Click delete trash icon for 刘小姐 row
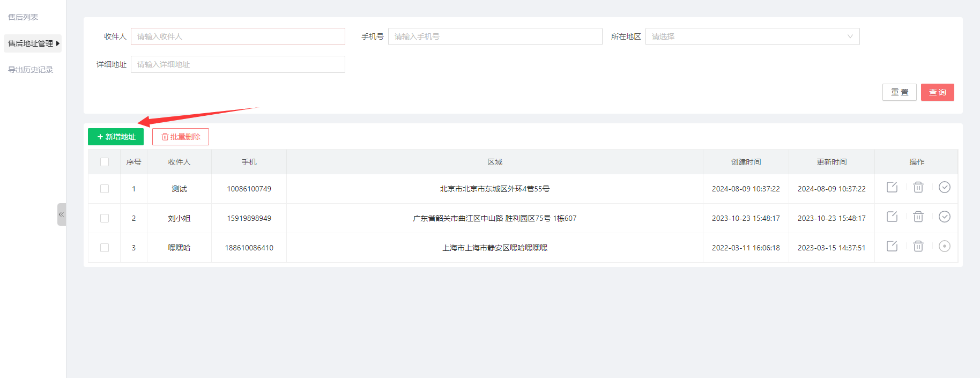 [x=918, y=217]
